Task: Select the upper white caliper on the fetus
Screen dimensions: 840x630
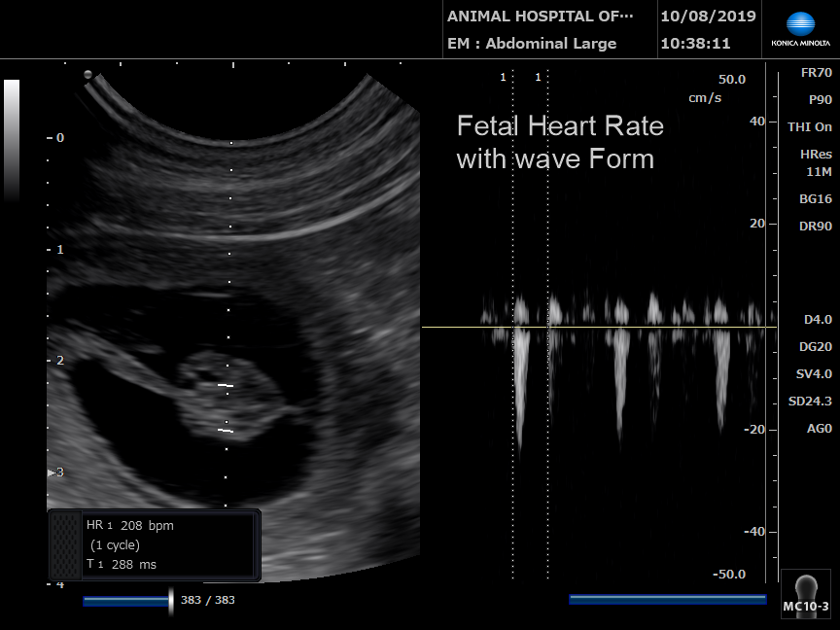Action: 226,386
